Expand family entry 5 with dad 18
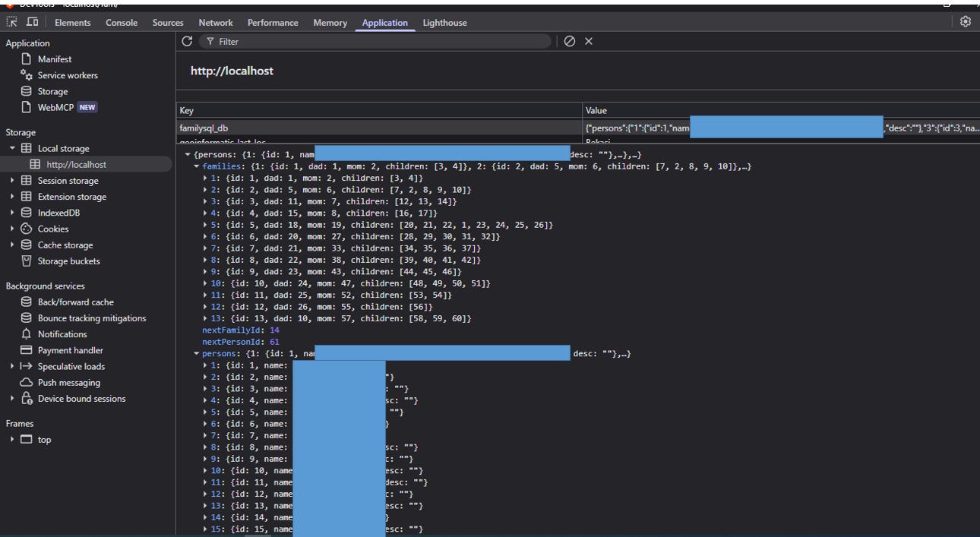980x537 pixels. point(205,225)
